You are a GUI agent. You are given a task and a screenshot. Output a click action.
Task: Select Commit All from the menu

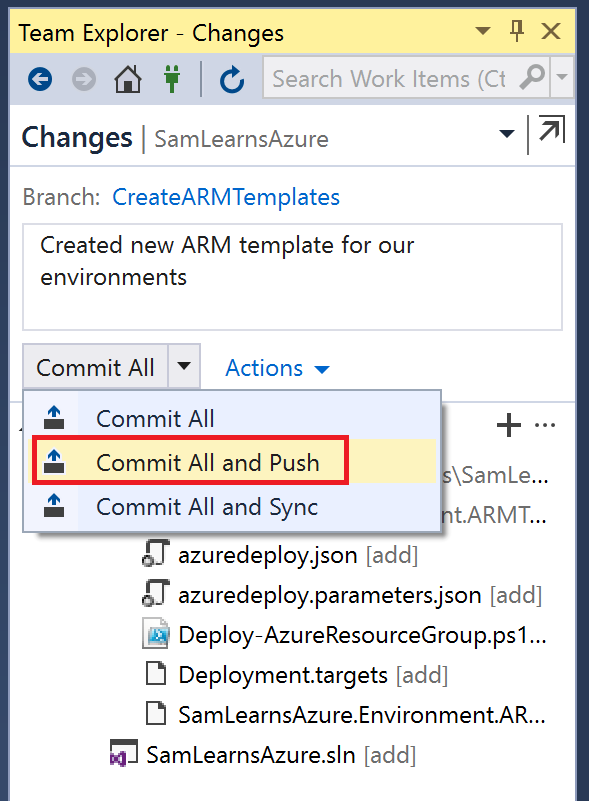tap(155, 419)
